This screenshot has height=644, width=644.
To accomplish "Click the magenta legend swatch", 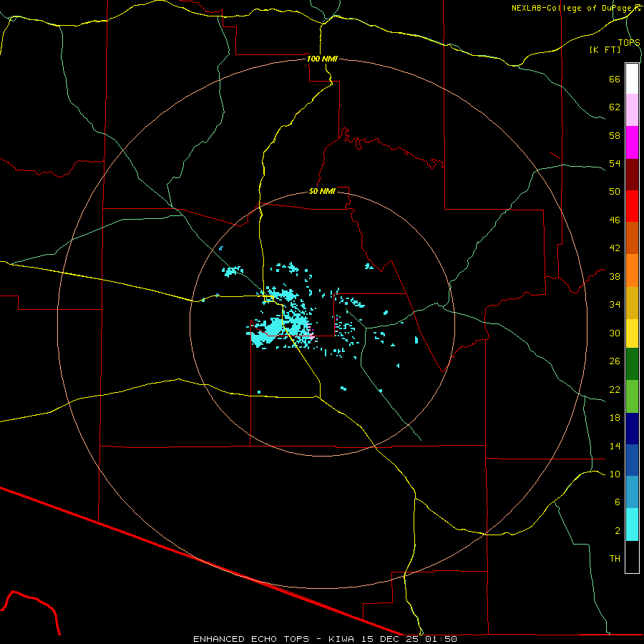I will pos(632,142).
